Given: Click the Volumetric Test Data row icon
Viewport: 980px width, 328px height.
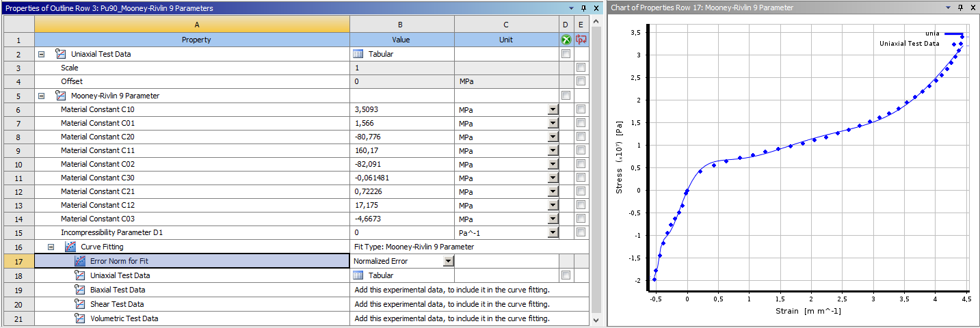Looking at the screenshot, I should click(79, 318).
